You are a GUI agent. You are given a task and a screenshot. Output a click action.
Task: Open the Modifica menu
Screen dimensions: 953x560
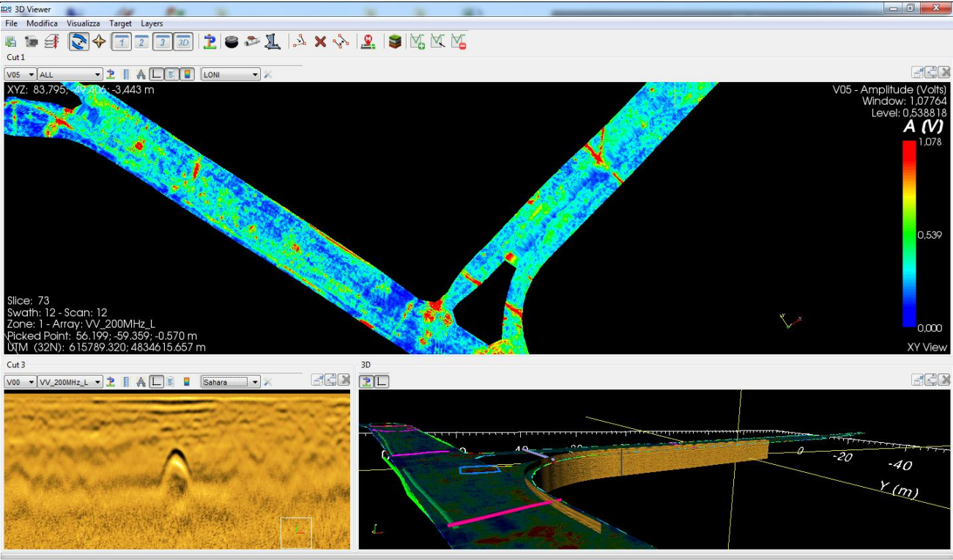click(x=42, y=23)
